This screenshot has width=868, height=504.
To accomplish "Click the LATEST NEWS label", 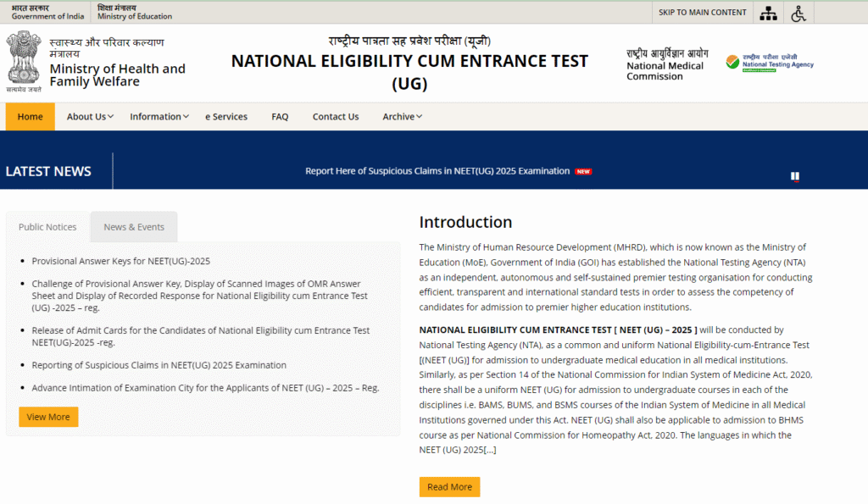I will (x=48, y=171).
